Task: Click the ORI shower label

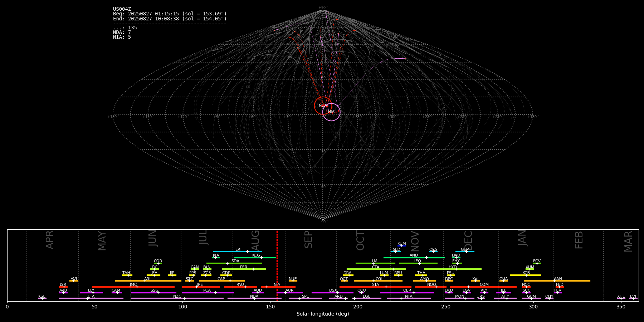Action: (x=379, y=279)
